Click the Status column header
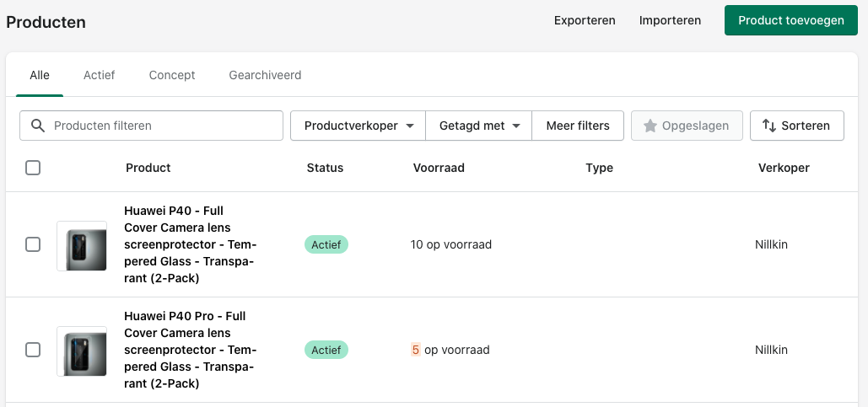The width and height of the screenshot is (868, 407). coord(325,168)
